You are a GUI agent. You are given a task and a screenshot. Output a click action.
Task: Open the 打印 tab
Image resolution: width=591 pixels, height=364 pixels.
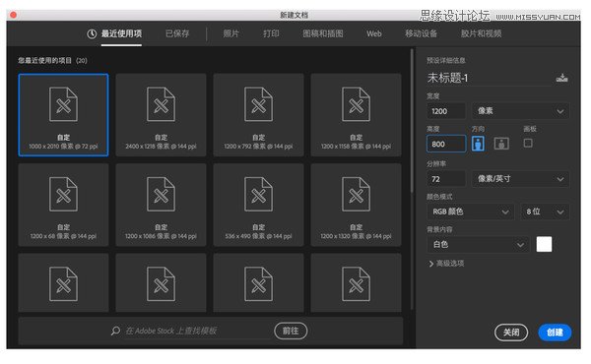click(271, 33)
